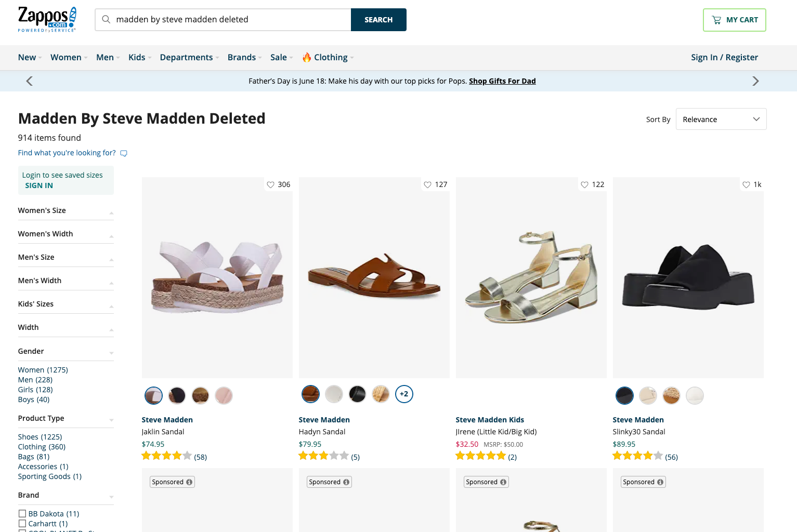Click the previous arrow on the Father's Day banner

click(30, 81)
